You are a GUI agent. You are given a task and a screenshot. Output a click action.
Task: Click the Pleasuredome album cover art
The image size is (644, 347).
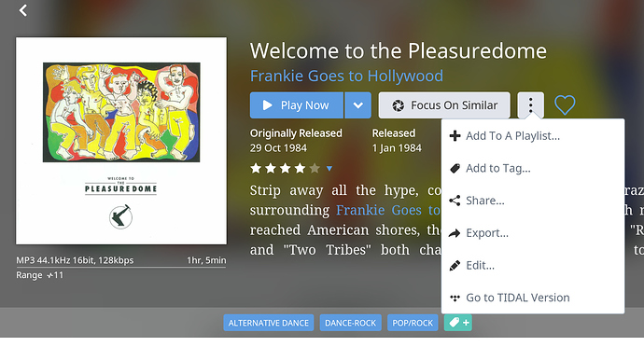tap(121, 141)
